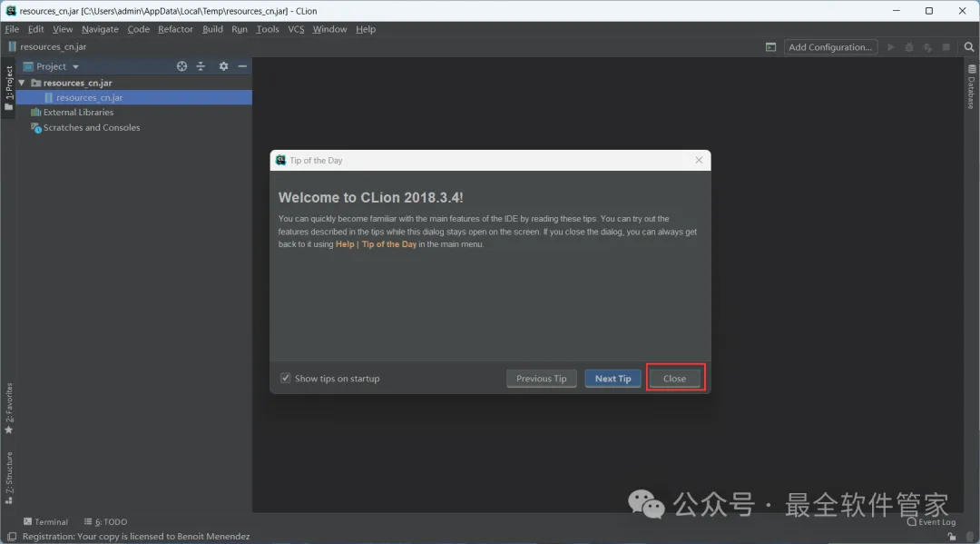Click the Close button in tip dialog
980x544 pixels.
pyautogui.click(x=674, y=379)
